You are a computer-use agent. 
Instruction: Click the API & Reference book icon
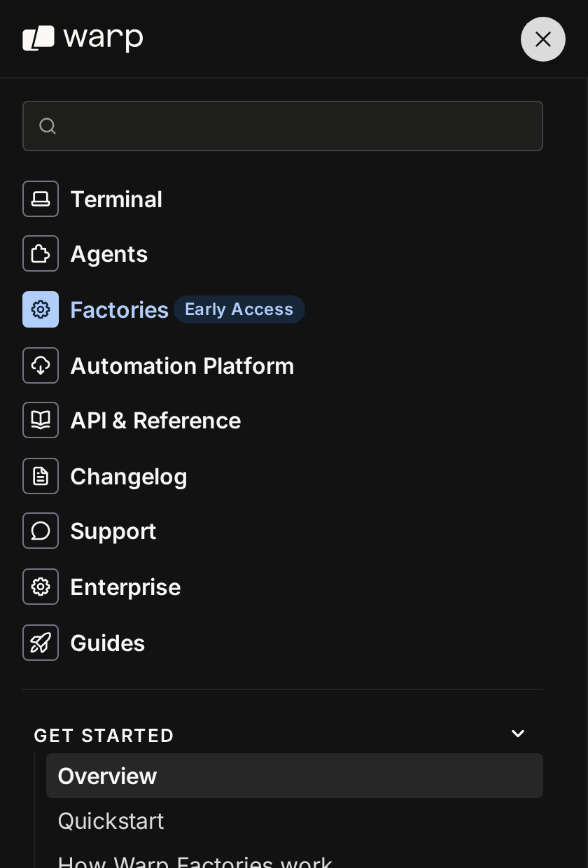point(41,420)
